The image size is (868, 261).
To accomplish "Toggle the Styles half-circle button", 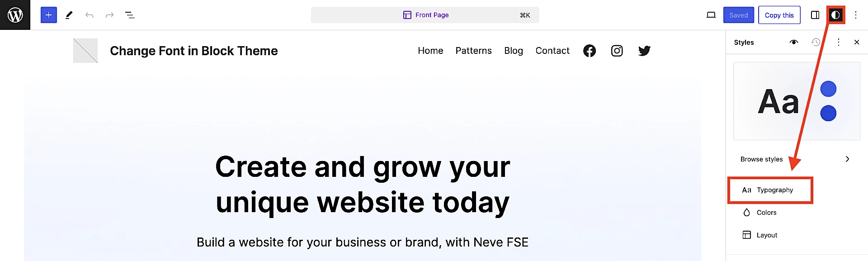I will coord(835,15).
